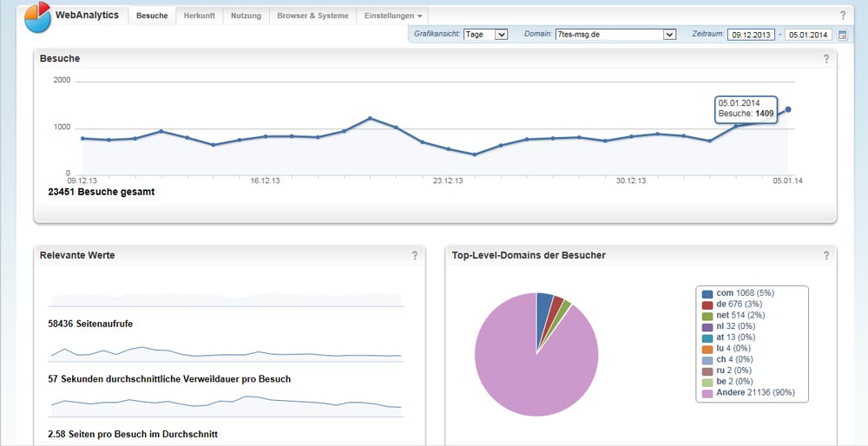The width and height of the screenshot is (868, 446).
Task: Click the Seitenaufrufe sparkline chart
Action: coord(226,299)
